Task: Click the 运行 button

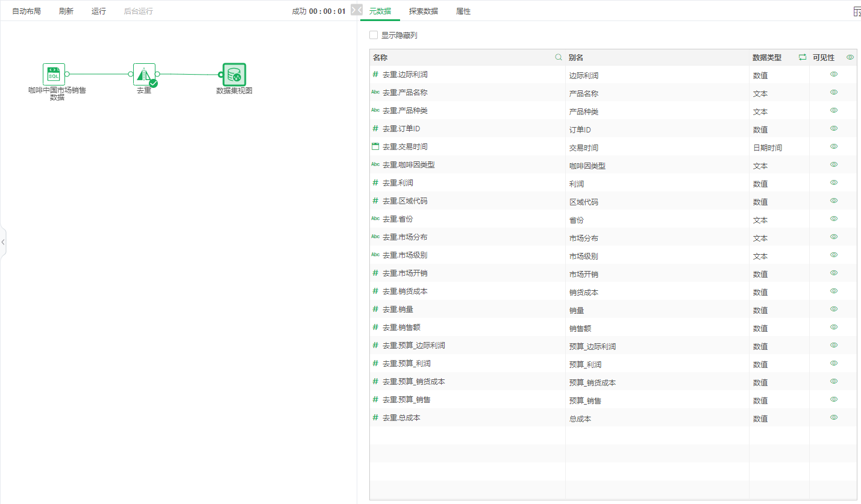Action: pos(99,11)
